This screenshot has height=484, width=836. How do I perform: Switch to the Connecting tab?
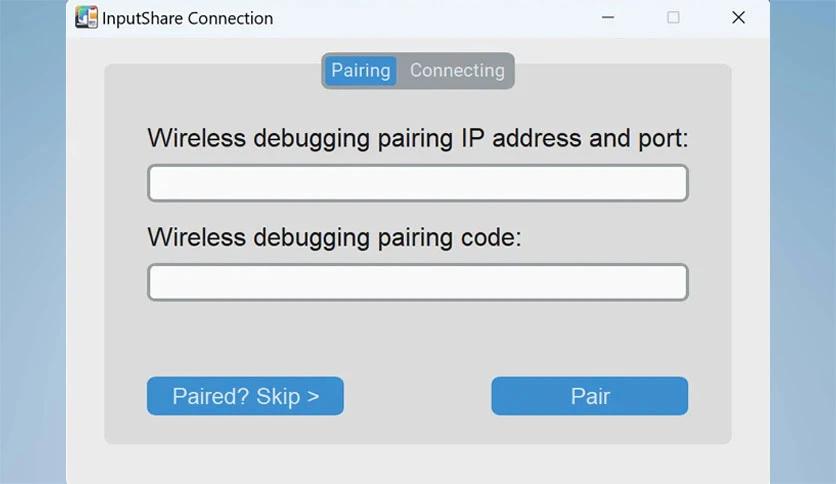tap(457, 70)
